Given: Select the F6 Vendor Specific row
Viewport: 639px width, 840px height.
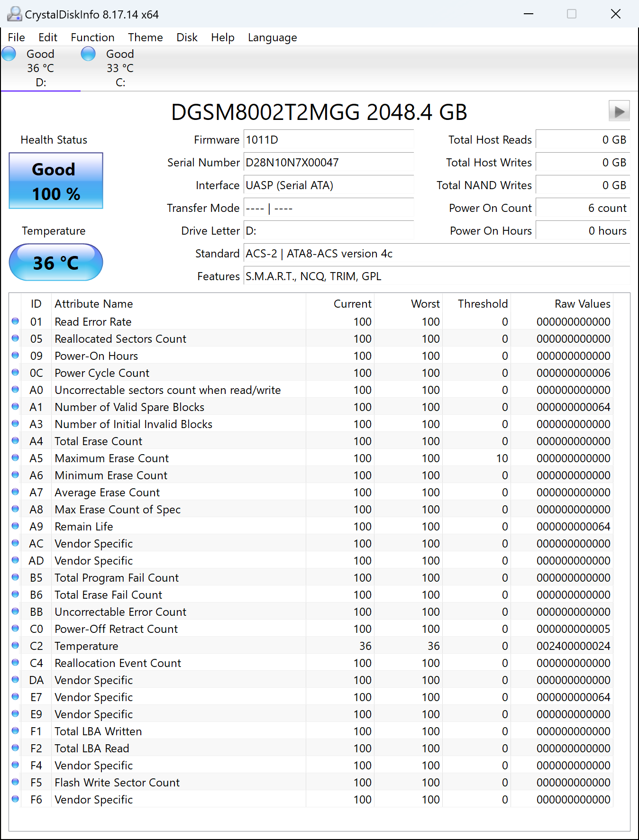Looking at the screenshot, I should click(311, 799).
